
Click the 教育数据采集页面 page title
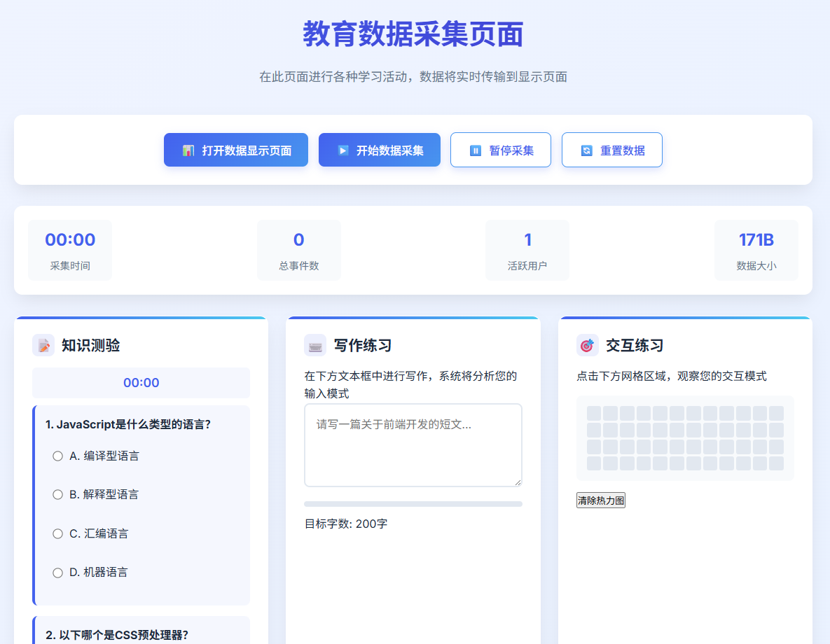pos(413,34)
